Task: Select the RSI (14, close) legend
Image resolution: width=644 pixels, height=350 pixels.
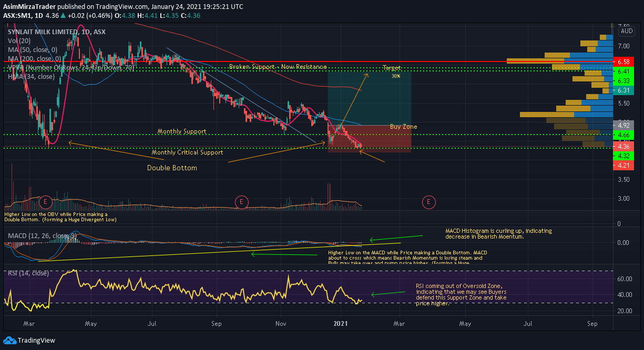Action: pyautogui.click(x=28, y=273)
